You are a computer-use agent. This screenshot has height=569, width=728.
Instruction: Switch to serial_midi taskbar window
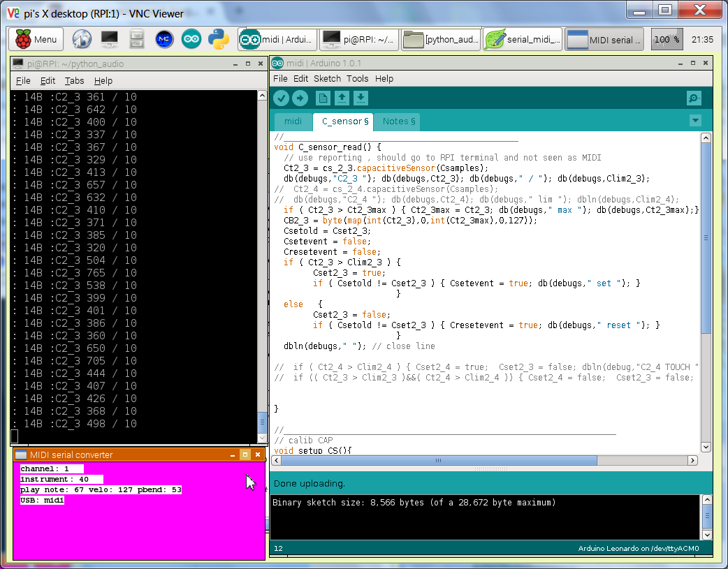tap(522, 40)
